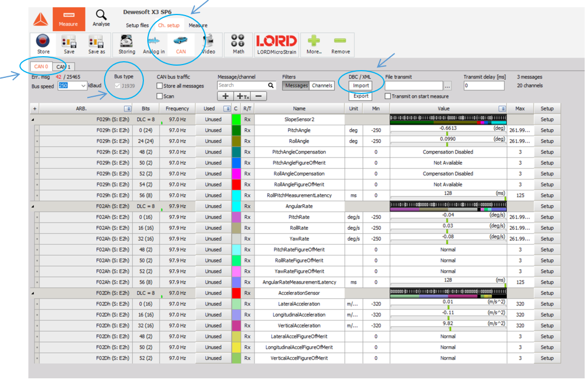Toggle the Channels filter button
This screenshot has height=380, width=588.
click(322, 86)
